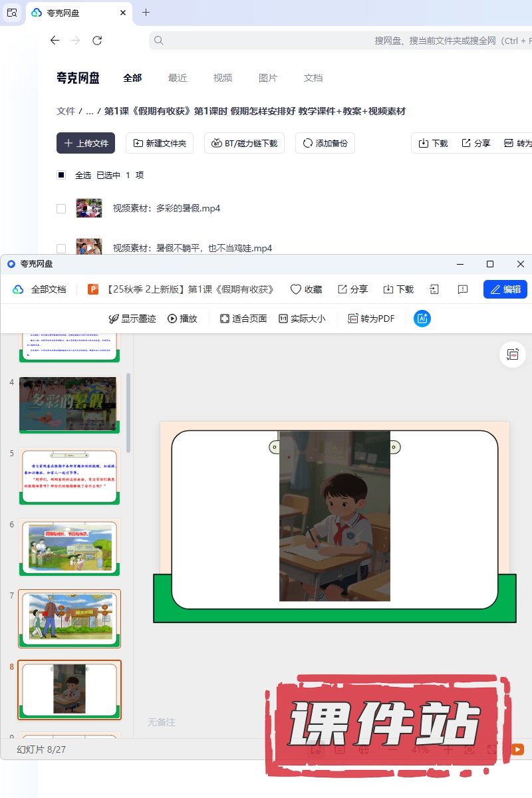Check the box for 多彩的暑假.mp4
The height and width of the screenshot is (798, 532).
pyautogui.click(x=61, y=208)
